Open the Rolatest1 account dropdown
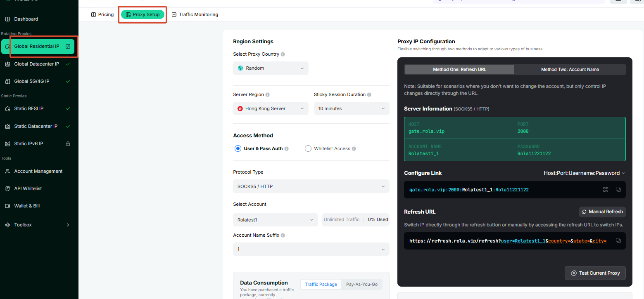Viewport: 644px width, 299px height. point(276,220)
